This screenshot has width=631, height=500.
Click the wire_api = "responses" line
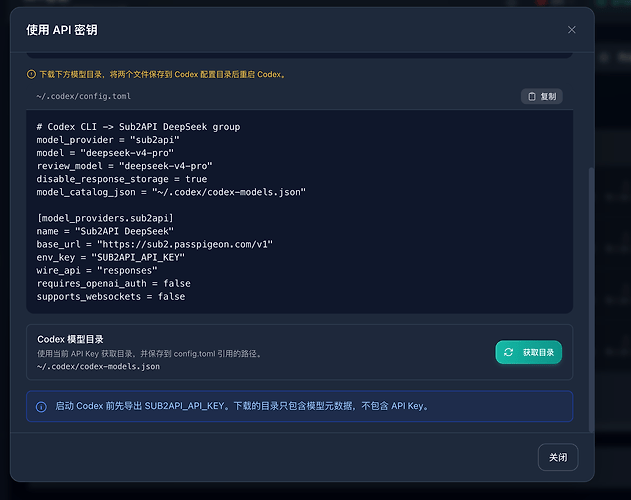(x=97, y=271)
